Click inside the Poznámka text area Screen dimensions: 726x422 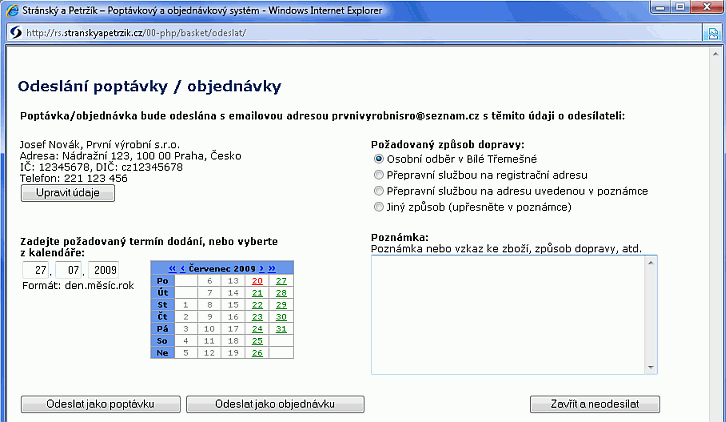coord(508,315)
